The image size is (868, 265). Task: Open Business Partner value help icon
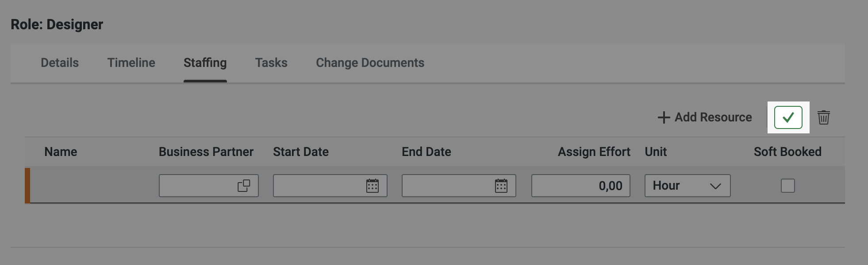click(x=244, y=186)
